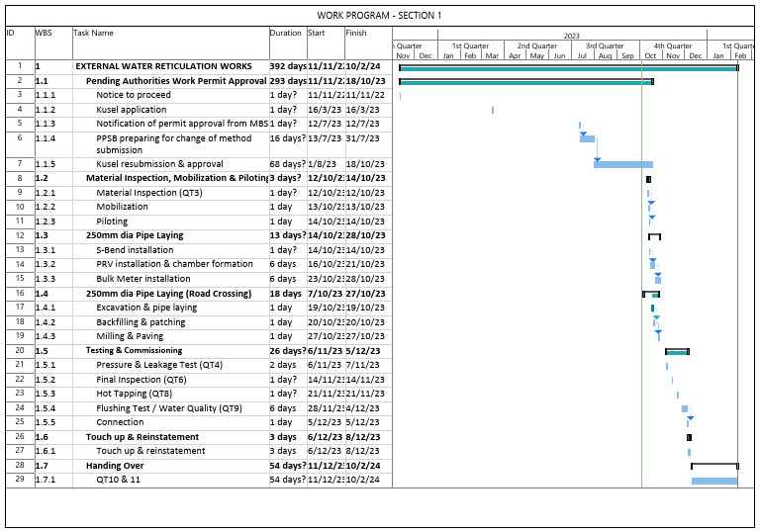The image size is (760, 532).
Task: Select the 2nd Quarter timescale header
Action: pos(537,46)
